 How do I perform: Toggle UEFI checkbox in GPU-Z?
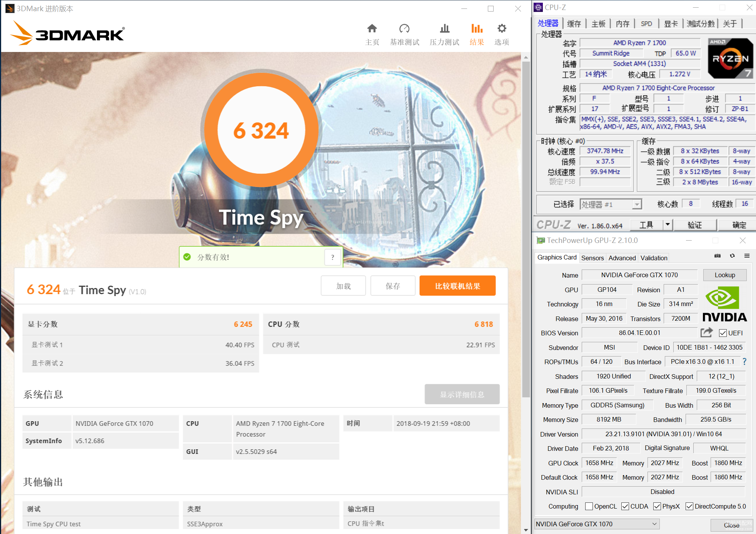click(723, 333)
